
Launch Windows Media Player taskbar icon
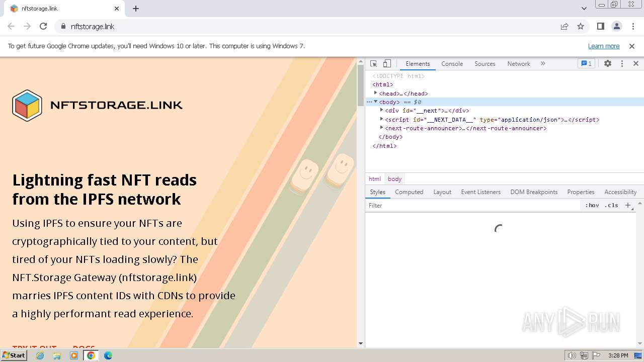point(74,355)
